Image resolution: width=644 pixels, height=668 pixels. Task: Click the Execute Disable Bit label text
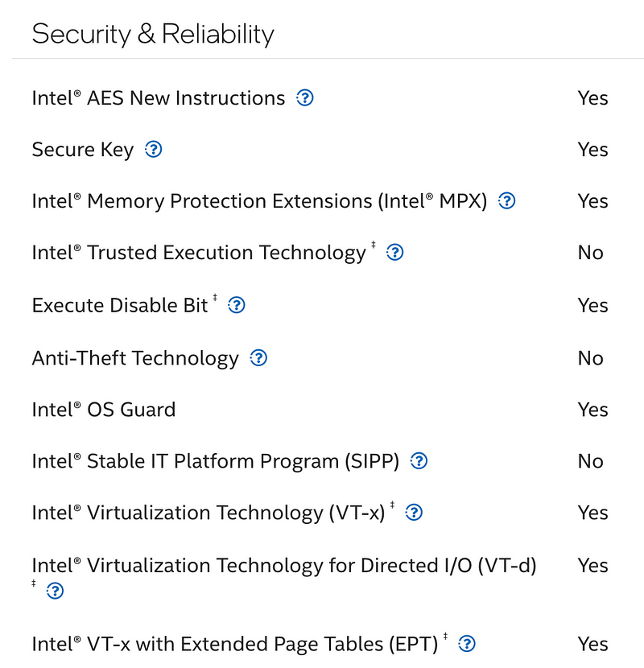click(120, 306)
